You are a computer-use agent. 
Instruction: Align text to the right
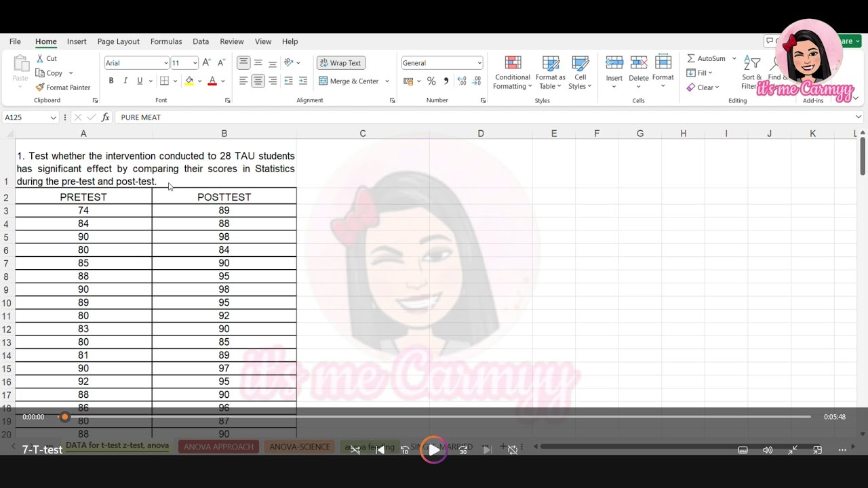(x=273, y=81)
